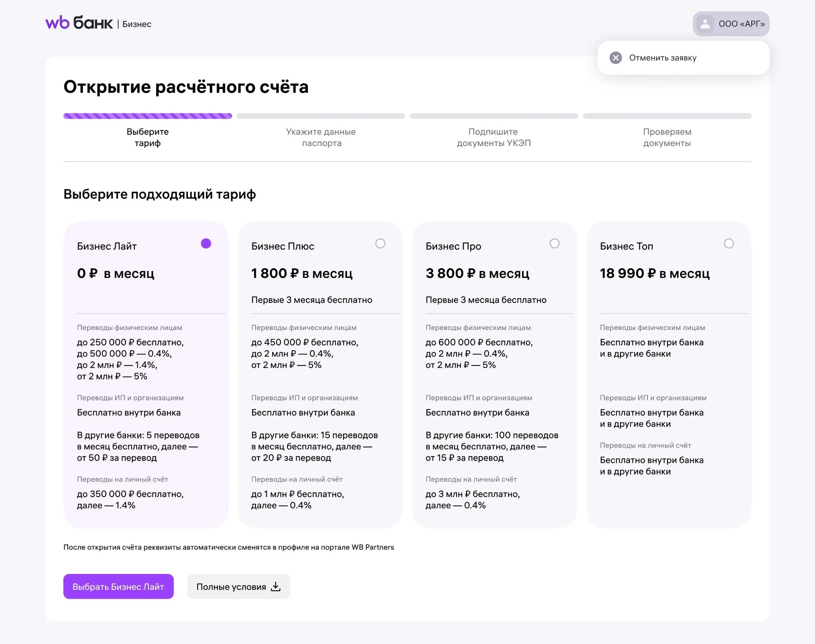Click the Бизнес Про 3 800 ₽ price
815x644 pixels.
point(478,273)
